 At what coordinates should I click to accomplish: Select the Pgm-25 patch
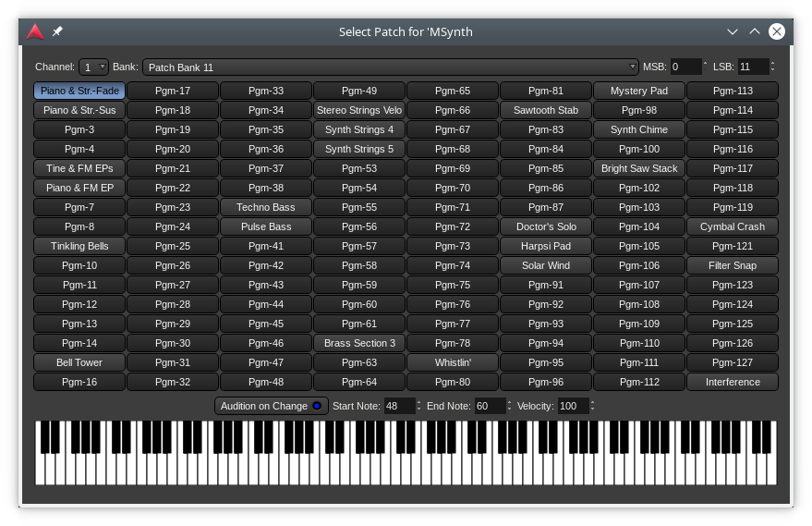[x=173, y=246]
